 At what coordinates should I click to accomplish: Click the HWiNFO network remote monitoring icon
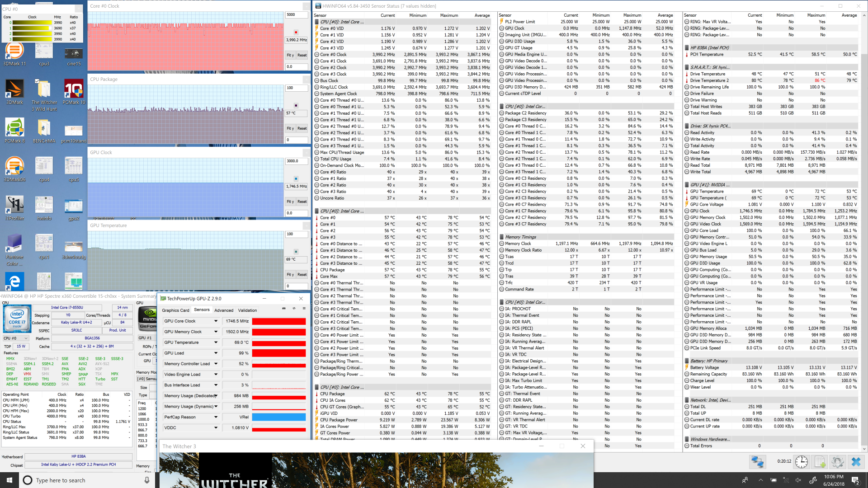tap(757, 461)
